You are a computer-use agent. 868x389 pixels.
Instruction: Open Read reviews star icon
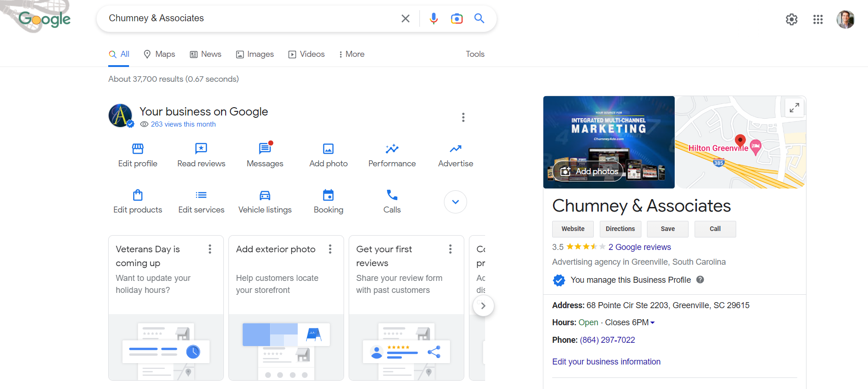click(x=201, y=149)
